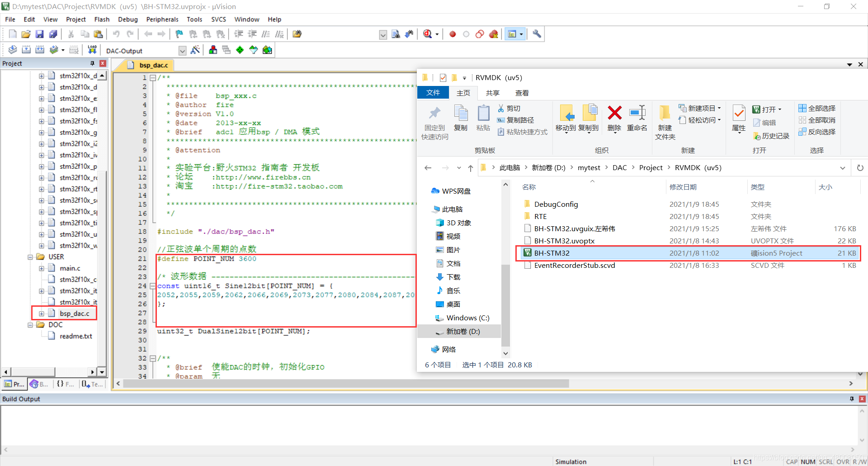
Task: Open the Peripherals menu
Action: (162, 19)
